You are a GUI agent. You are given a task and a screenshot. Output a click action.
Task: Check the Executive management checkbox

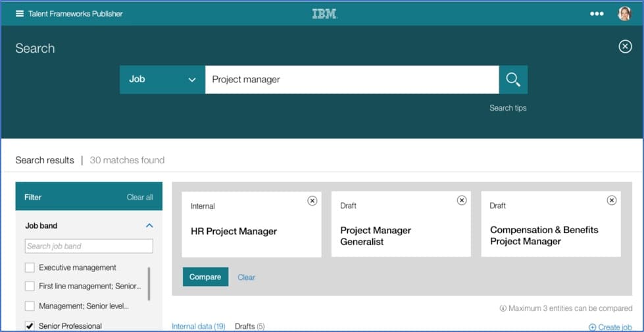[30, 267]
